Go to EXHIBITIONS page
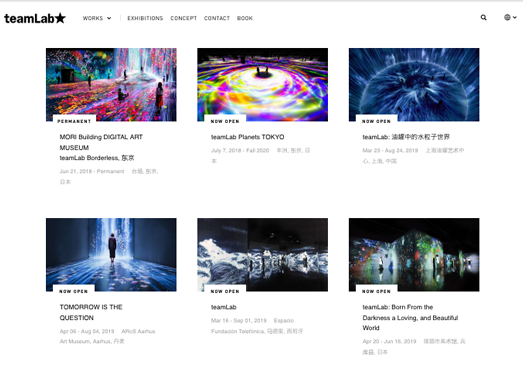Viewport: 523px width, 375px height. point(145,18)
